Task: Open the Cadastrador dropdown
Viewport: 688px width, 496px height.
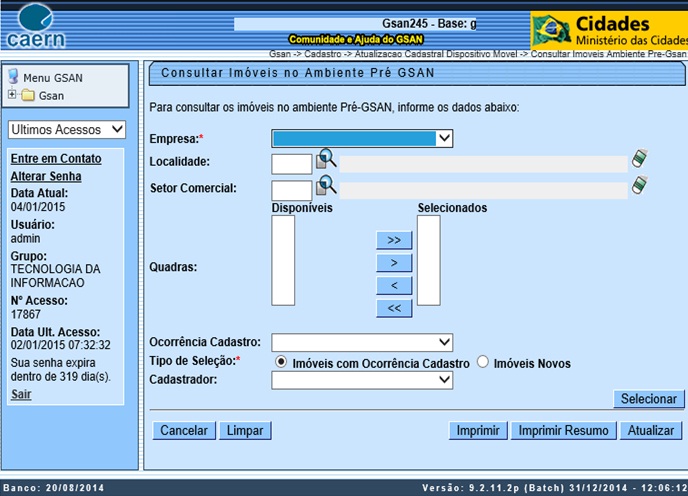Action: point(362,380)
